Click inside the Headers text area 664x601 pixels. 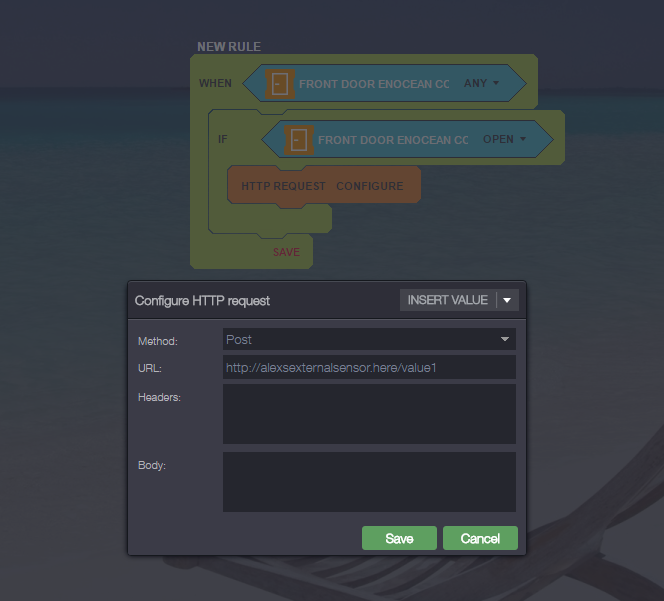click(368, 413)
